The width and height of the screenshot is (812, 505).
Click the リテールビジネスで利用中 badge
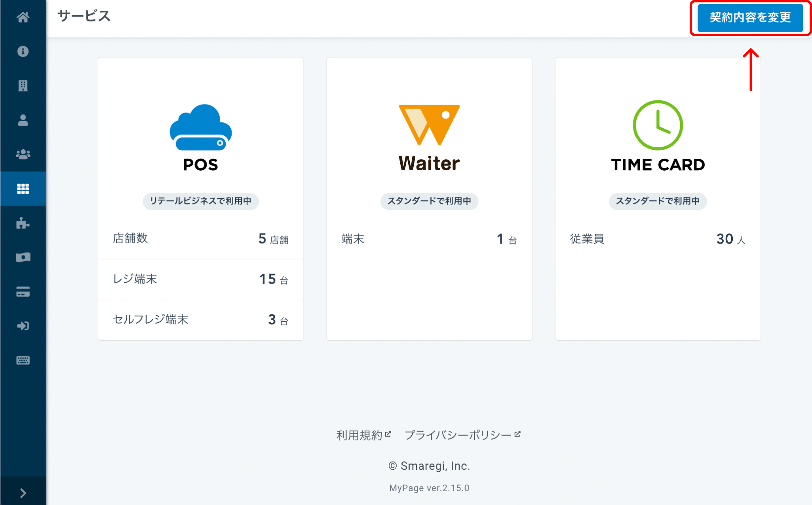click(201, 201)
